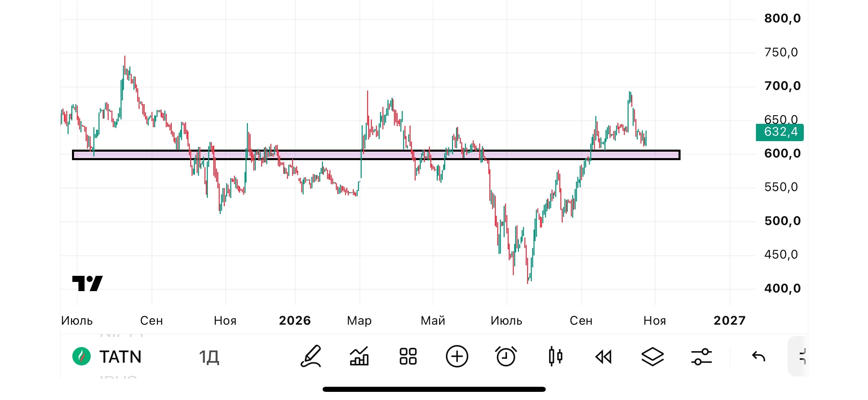Tap the 600,0 price scale label
868x400 pixels.
click(x=782, y=153)
